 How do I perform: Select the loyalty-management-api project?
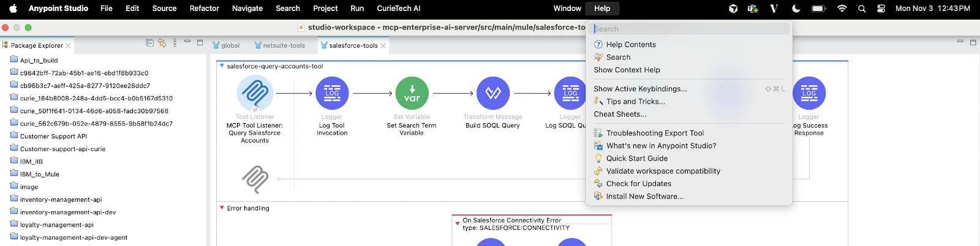pos(52,225)
